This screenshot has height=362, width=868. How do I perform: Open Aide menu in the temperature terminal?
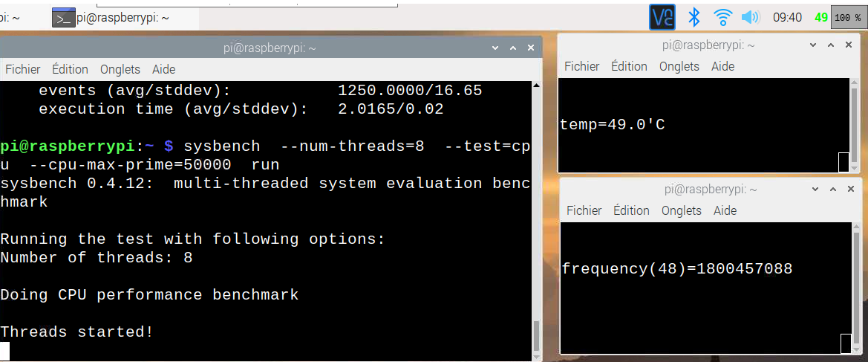pyautogui.click(x=722, y=66)
